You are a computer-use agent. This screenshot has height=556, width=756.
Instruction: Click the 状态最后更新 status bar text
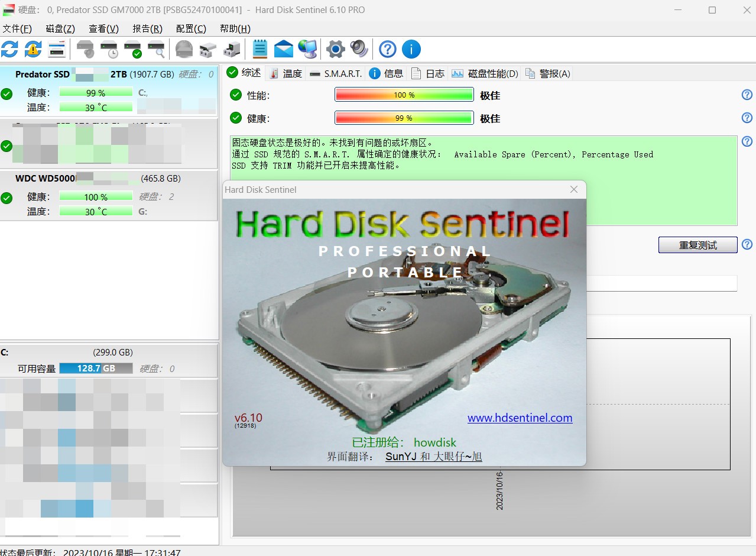tap(90, 552)
